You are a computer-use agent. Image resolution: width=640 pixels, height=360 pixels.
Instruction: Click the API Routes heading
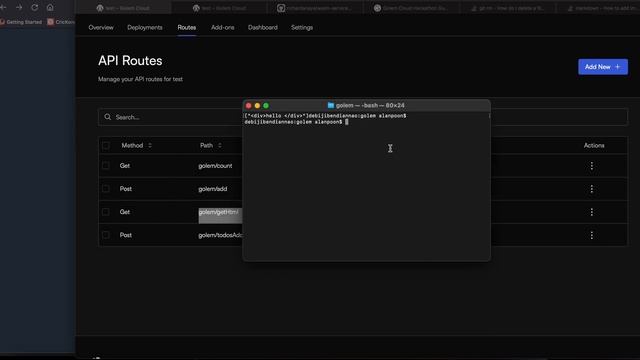(x=130, y=61)
